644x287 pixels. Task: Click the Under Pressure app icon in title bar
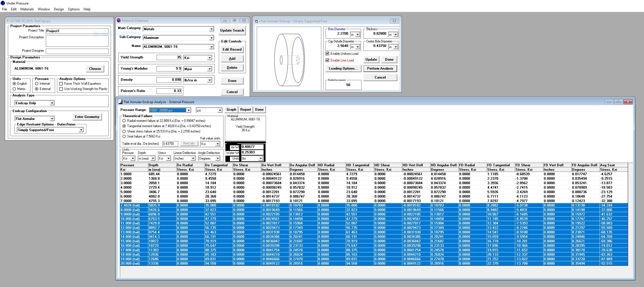(x=3, y=3)
